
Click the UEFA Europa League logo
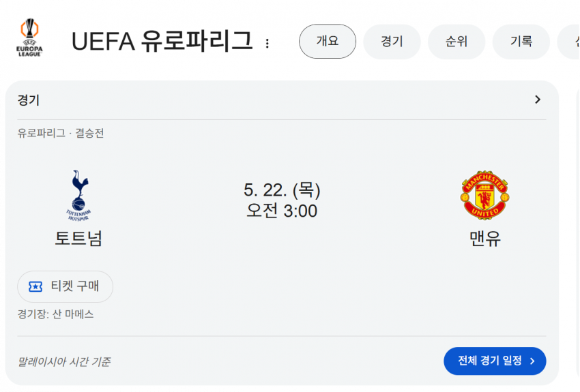(29, 37)
